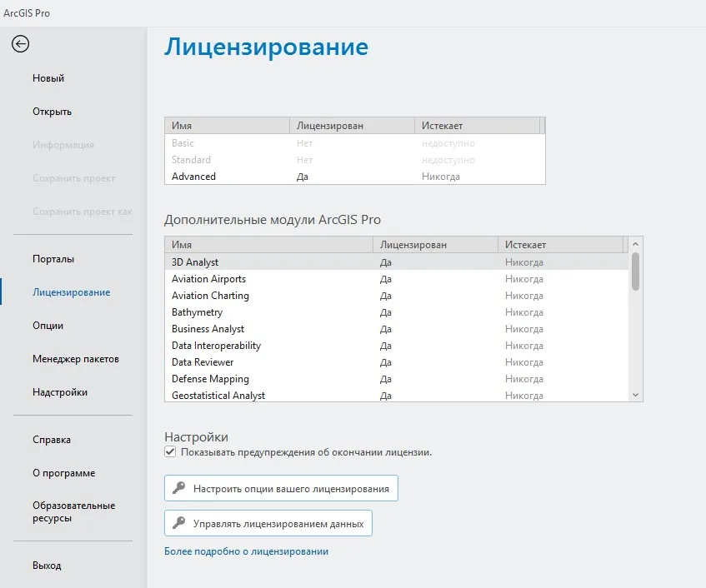Open О программе page
706x588 pixels.
64,473
